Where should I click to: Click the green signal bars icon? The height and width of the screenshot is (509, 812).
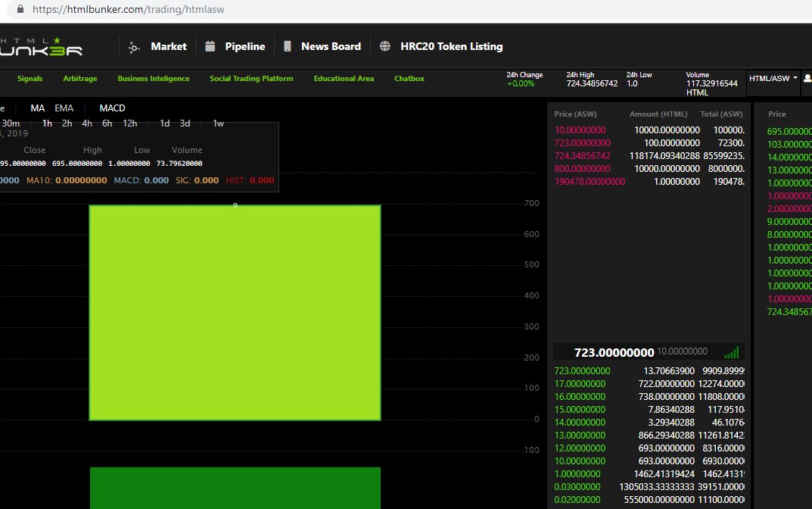[x=731, y=352]
